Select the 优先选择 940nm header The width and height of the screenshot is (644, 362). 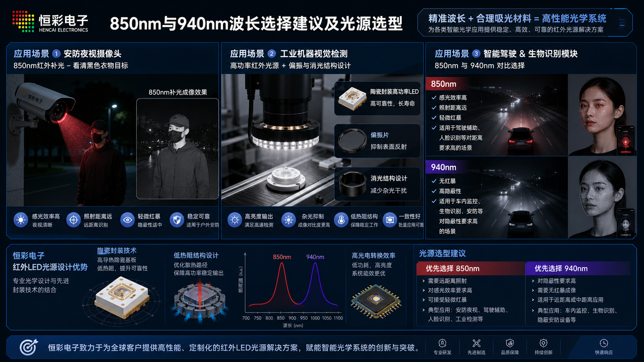(x=578, y=269)
